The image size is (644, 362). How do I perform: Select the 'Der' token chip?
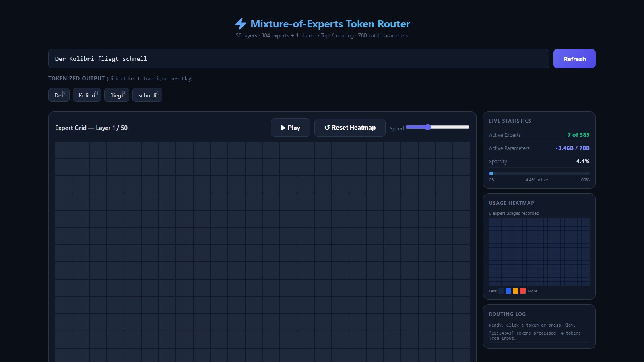[59, 95]
